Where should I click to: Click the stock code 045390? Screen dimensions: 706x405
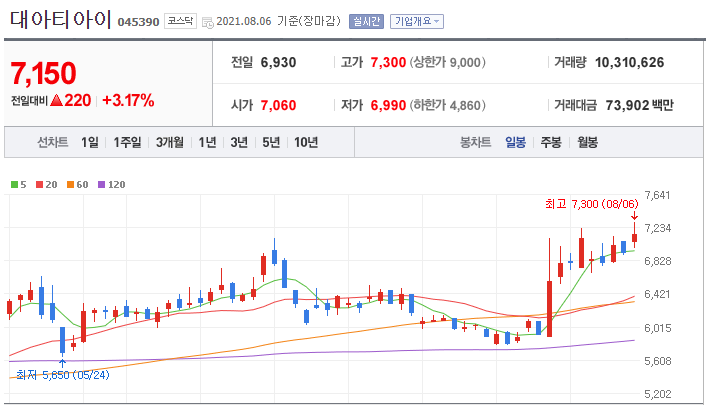[138, 22]
